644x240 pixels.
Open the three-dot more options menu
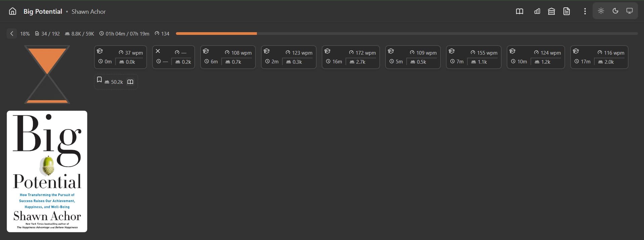[x=585, y=11]
